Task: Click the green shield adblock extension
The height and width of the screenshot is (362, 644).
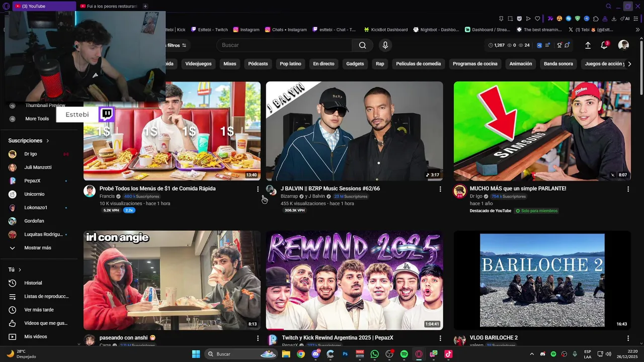Action: (578, 19)
